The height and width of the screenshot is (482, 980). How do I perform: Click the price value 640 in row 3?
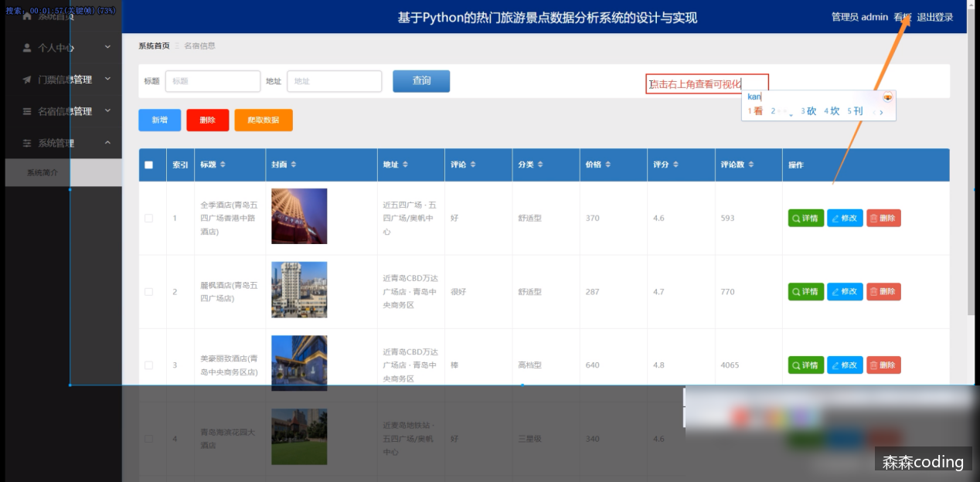[x=593, y=365]
